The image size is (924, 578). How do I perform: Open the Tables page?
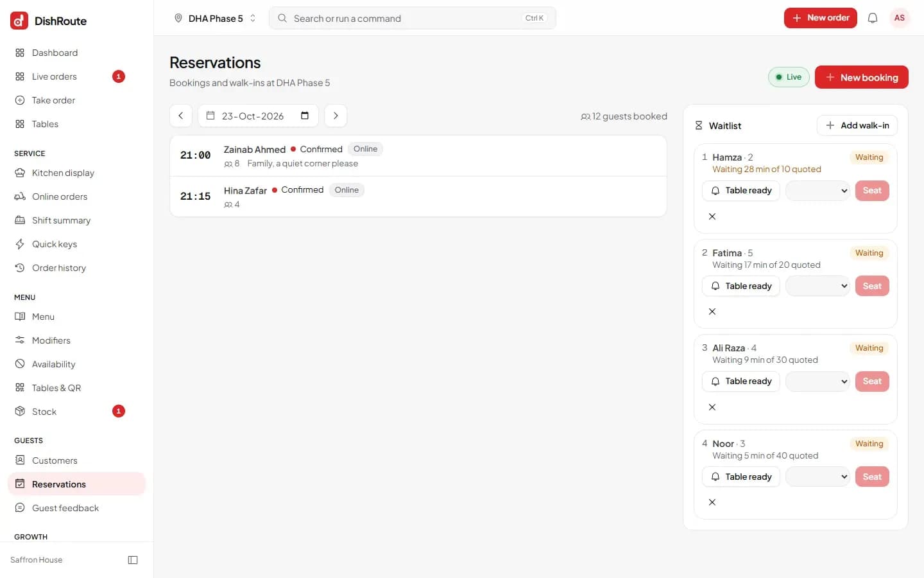(77, 124)
